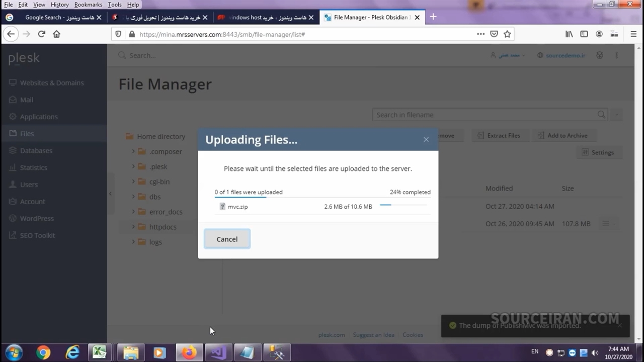The width and height of the screenshot is (644, 362).
Task: Open the Files section in the Plesk sidebar
Action: click(27, 134)
